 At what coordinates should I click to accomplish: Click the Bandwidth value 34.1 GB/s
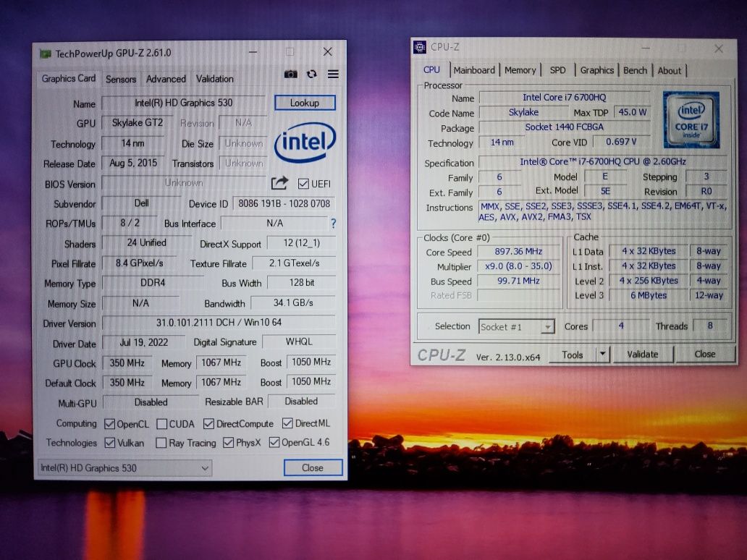293,303
